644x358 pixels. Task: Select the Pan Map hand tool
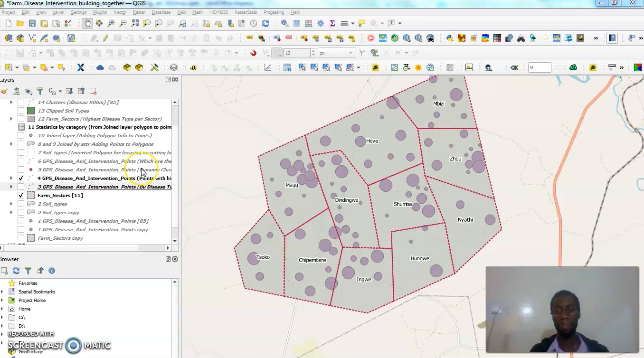point(87,23)
